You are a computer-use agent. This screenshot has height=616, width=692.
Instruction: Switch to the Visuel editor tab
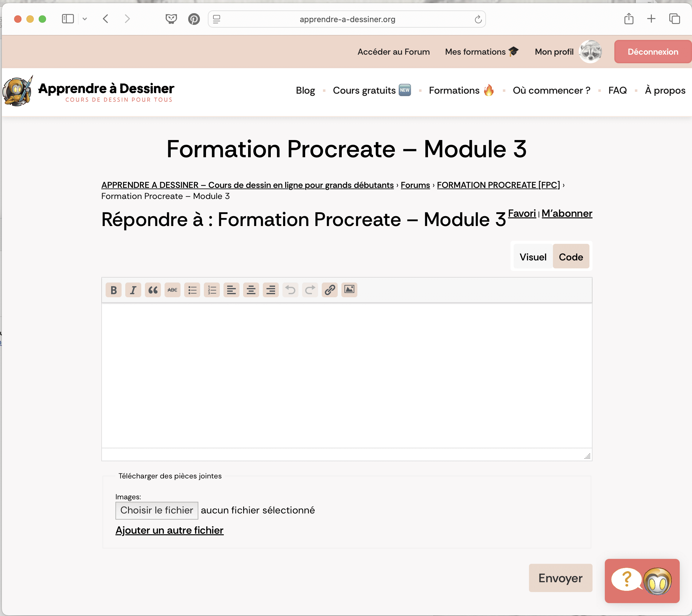click(533, 257)
